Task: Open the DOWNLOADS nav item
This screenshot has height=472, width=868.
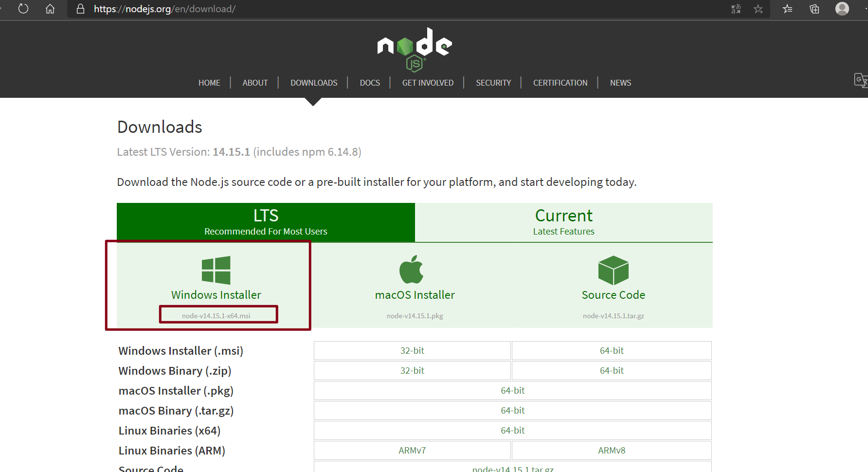Action: [314, 83]
